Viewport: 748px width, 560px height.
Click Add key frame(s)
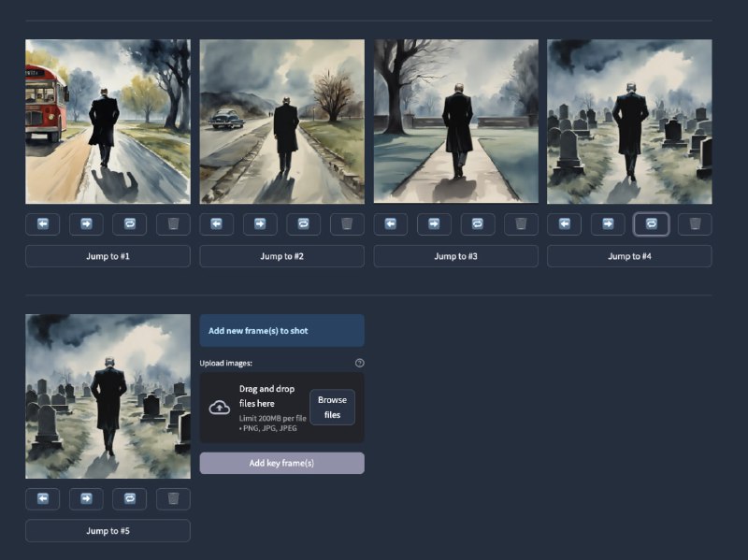click(281, 463)
